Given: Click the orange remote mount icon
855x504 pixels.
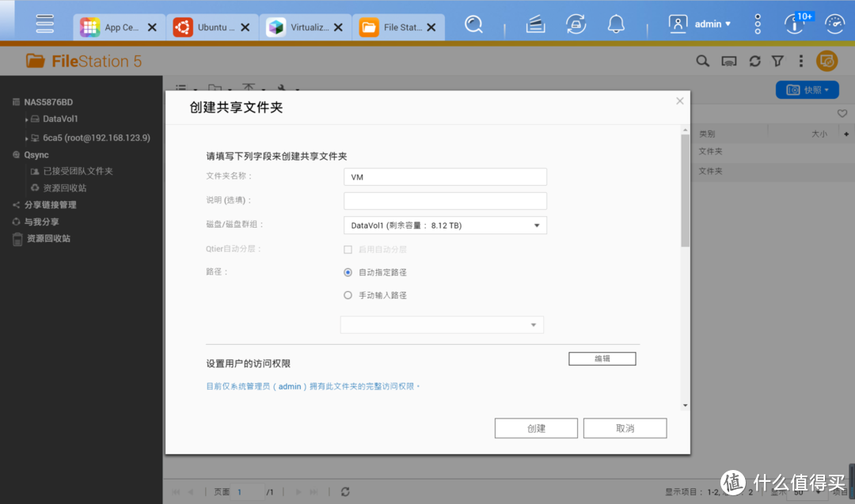Looking at the screenshot, I should click(826, 61).
